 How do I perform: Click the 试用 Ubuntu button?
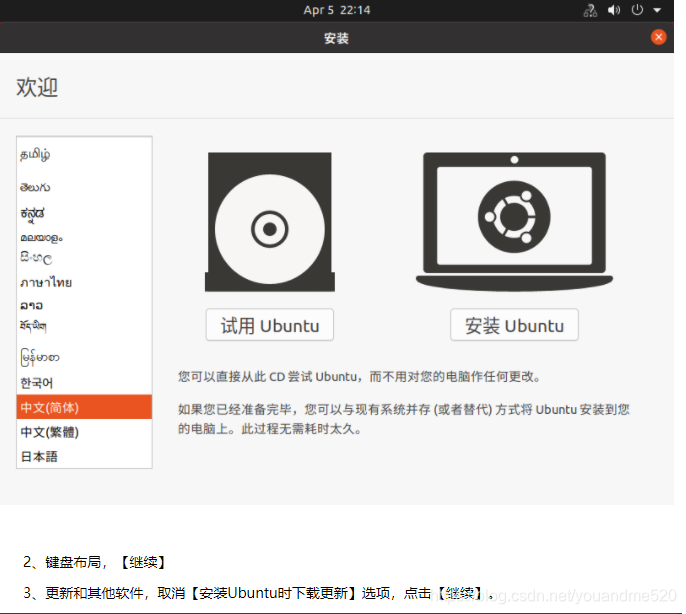[270, 325]
